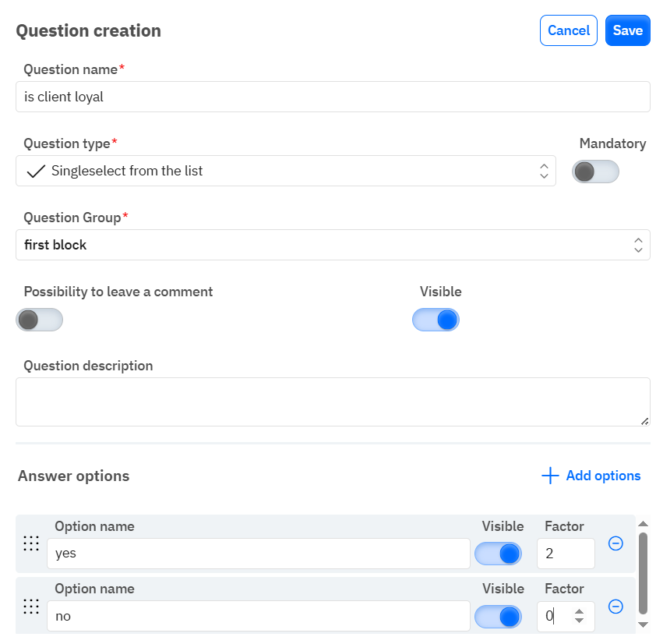Expand the Question Group selector

coord(333,245)
